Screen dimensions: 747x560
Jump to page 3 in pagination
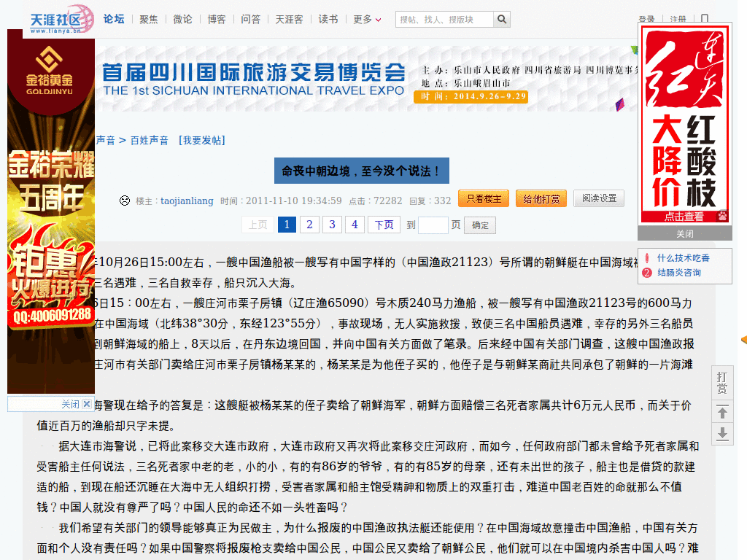coord(332,225)
